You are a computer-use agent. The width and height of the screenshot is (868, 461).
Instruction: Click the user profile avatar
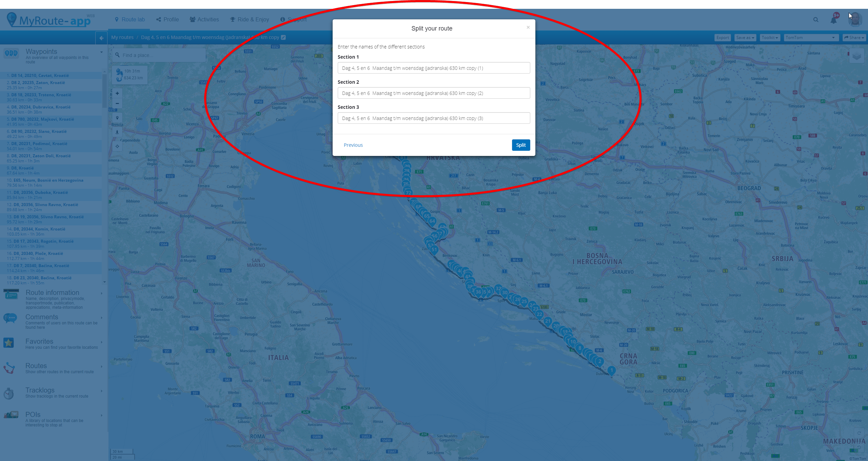pos(855,19)
